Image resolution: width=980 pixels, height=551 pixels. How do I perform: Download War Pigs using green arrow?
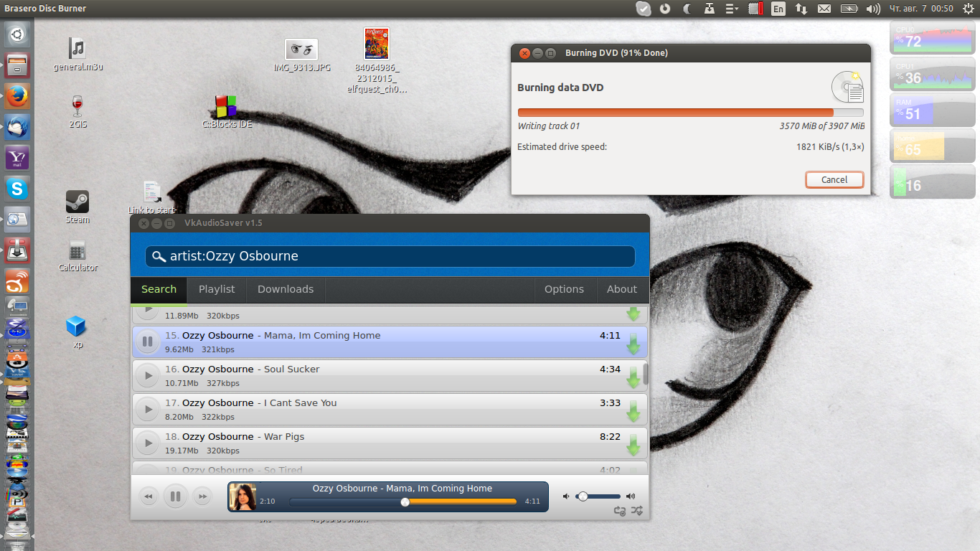click(x=633, y=446)
